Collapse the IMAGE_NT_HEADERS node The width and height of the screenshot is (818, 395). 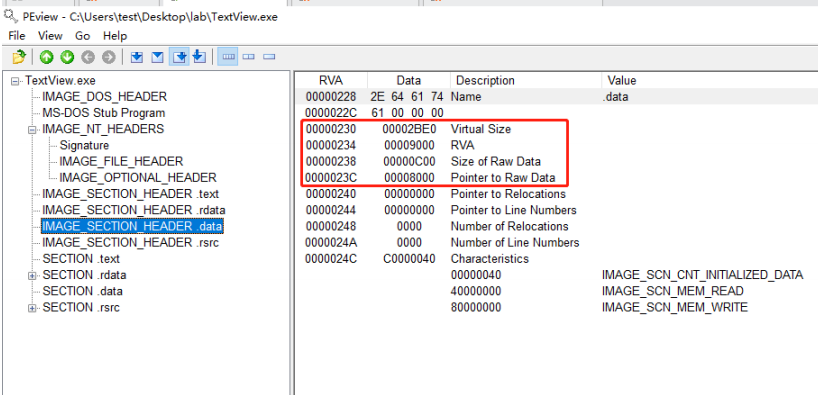pyautogui.click(x=32, y=129)
